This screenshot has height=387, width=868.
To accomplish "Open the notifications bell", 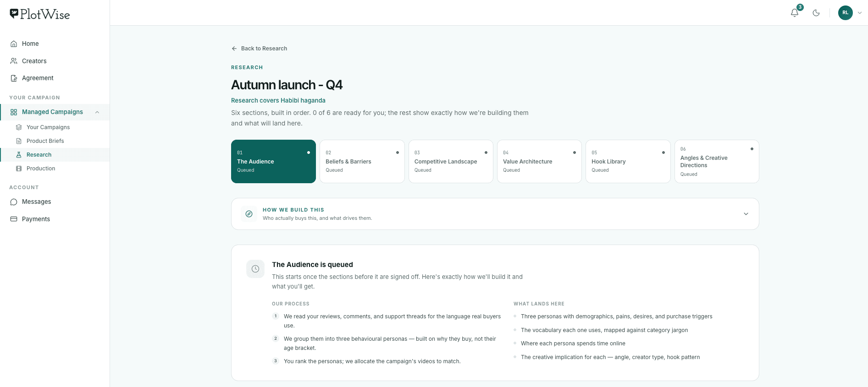I will coord(795,13).
